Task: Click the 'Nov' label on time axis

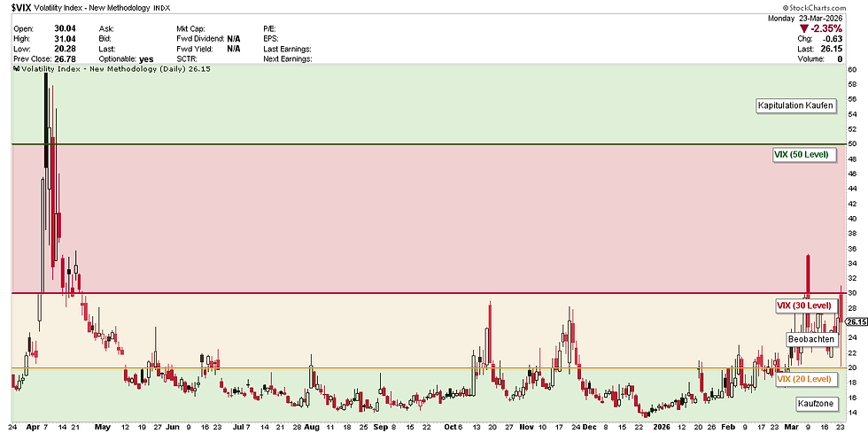Action: pyautogui.click(x=527, y=428)
